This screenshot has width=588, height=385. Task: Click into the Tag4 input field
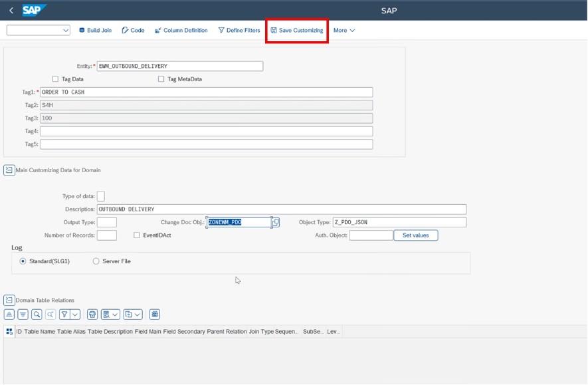pos(206,132)
